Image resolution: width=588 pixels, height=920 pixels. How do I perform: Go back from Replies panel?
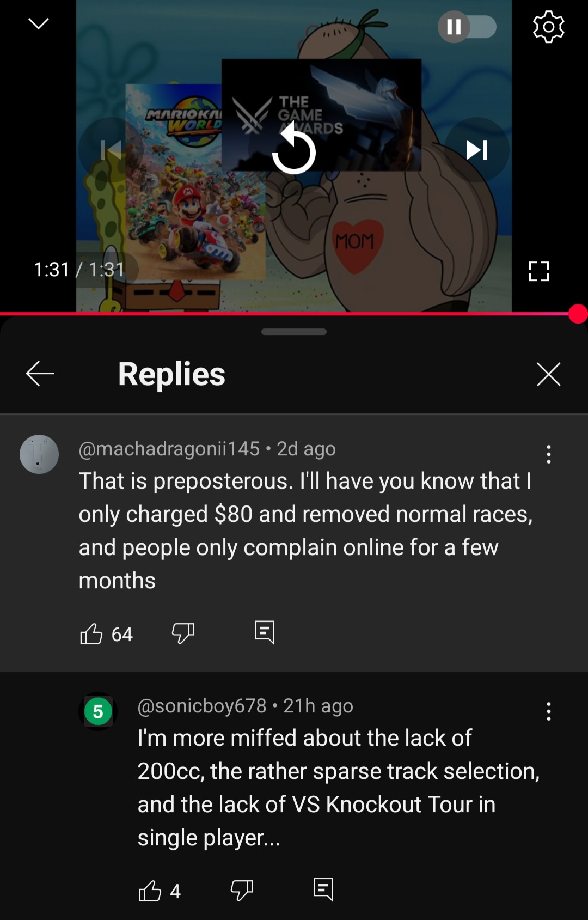40,374
